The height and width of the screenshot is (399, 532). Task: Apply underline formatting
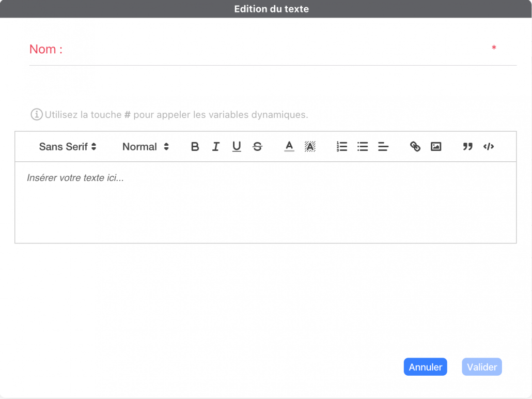pyautogui.click(x=237, y=147)
